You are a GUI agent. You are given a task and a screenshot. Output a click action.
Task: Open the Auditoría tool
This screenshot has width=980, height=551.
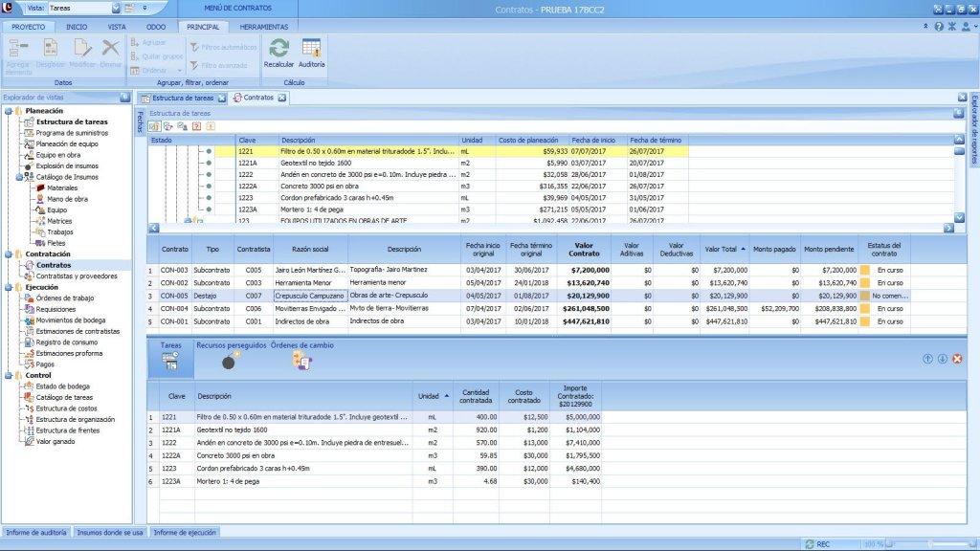click(311, 49)
